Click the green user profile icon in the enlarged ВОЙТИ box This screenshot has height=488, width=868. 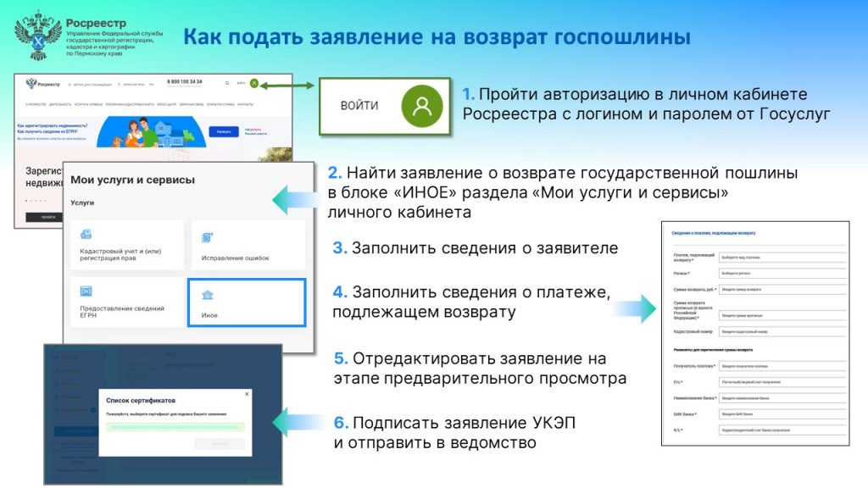(422, 106)
